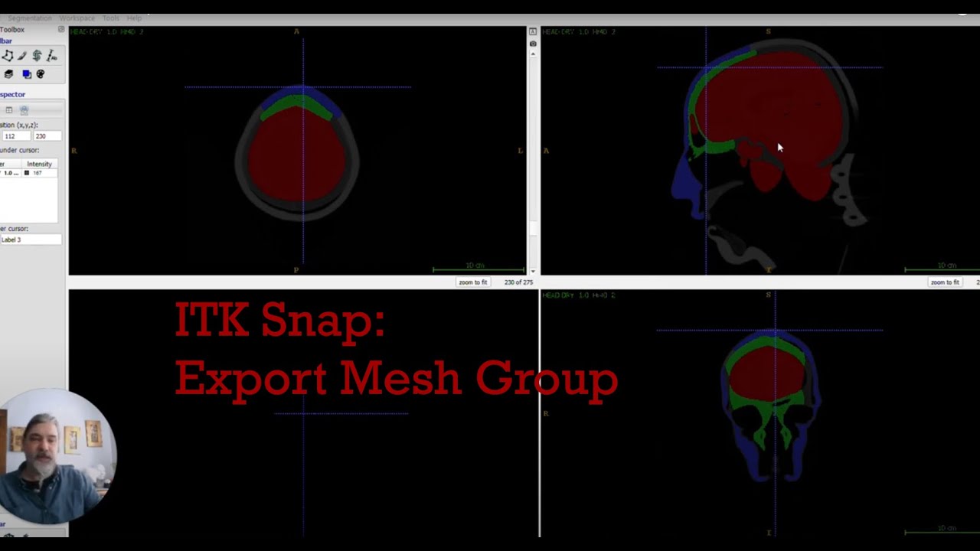The height and width of the screenshot is (551, 980).
Task: Click the blue overlapping squares icon
Action: (x=27, y=74)
